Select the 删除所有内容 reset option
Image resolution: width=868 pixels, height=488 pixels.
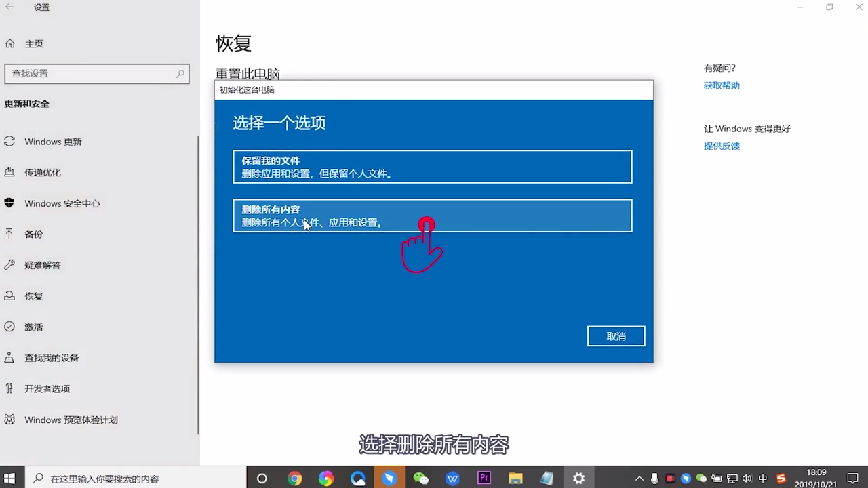point(433,216)
